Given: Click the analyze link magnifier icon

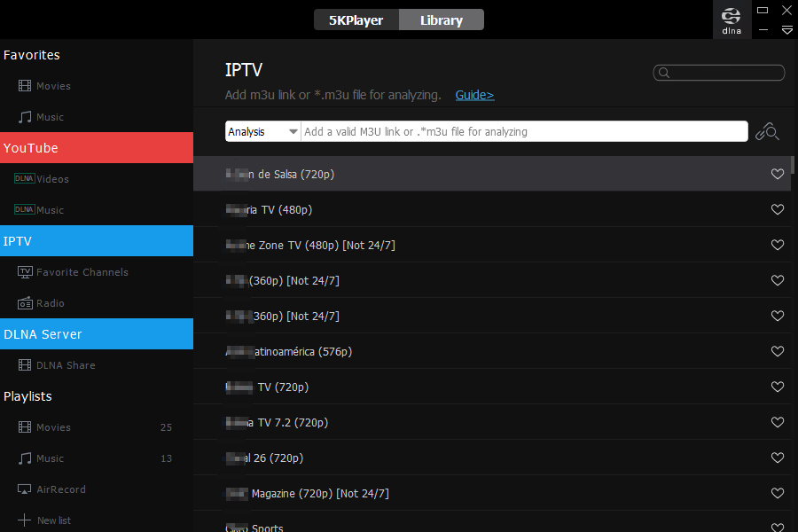Looking at the screenshot, I should click(768, 131).
